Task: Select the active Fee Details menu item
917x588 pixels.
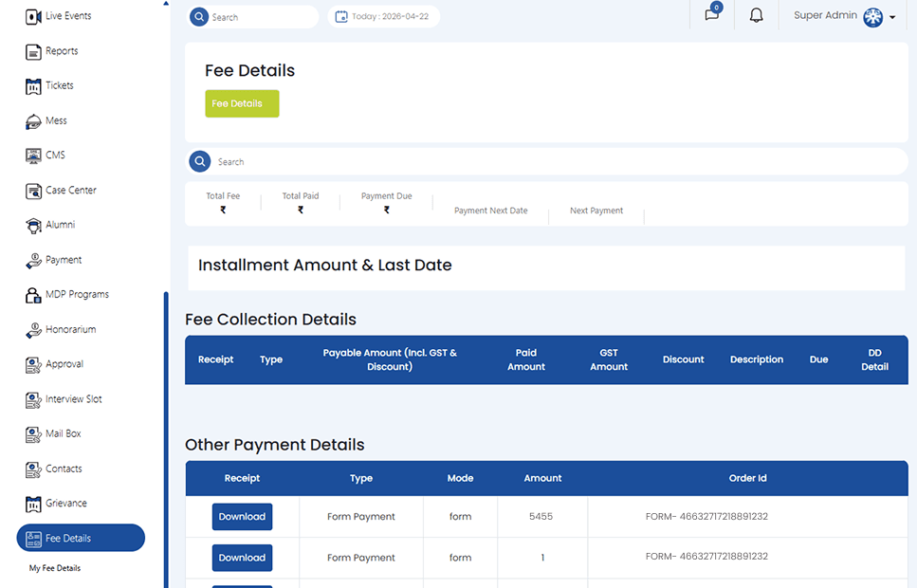Action: pos(81,538)
